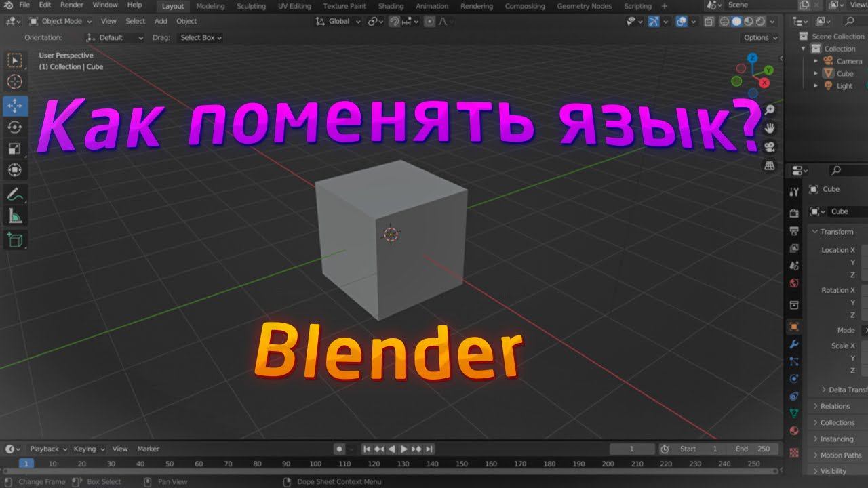Activate the Transform tool
868x488 pixels.
coord(14,170)
